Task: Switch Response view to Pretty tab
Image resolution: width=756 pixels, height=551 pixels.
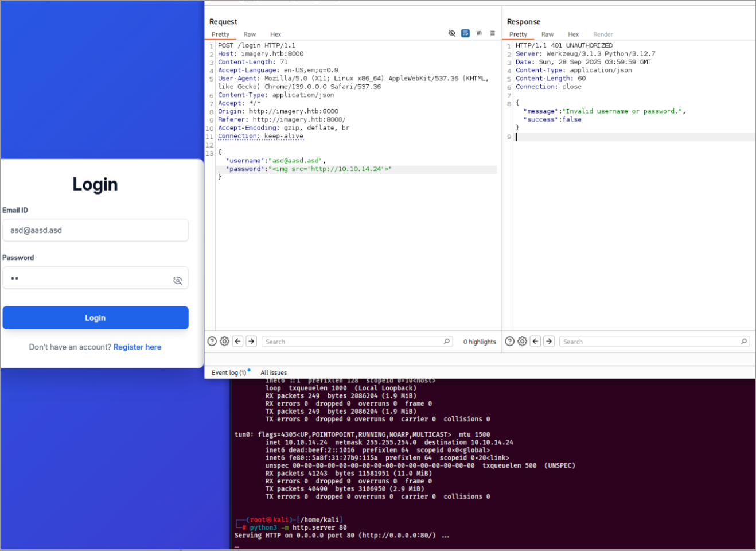Action: click(518, 34)
